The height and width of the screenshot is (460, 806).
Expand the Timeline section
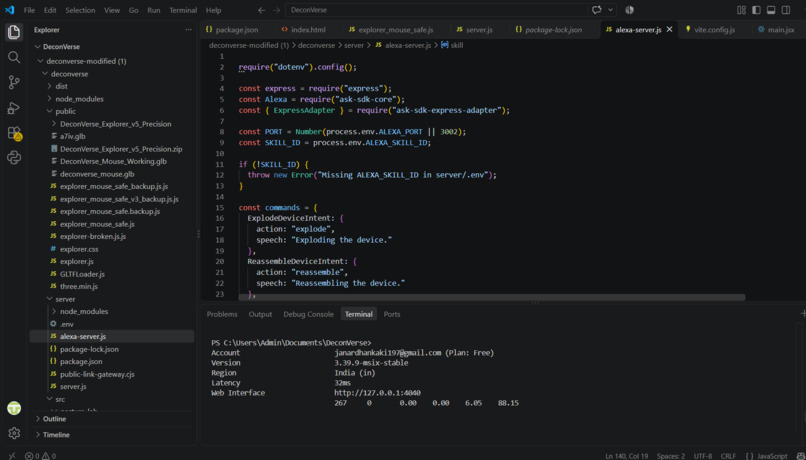112,435
